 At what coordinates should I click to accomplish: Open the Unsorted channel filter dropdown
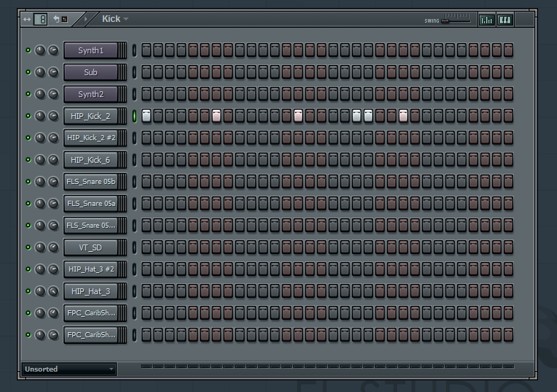[x=69, y=369]
